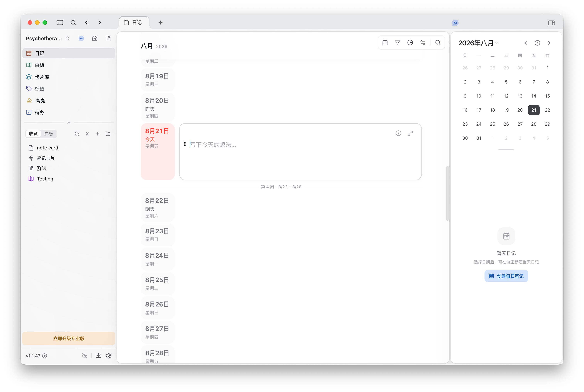Open 待办 in the sidebar
The width and height of the screenshot is (584, 392).
(x=69, y=112)
